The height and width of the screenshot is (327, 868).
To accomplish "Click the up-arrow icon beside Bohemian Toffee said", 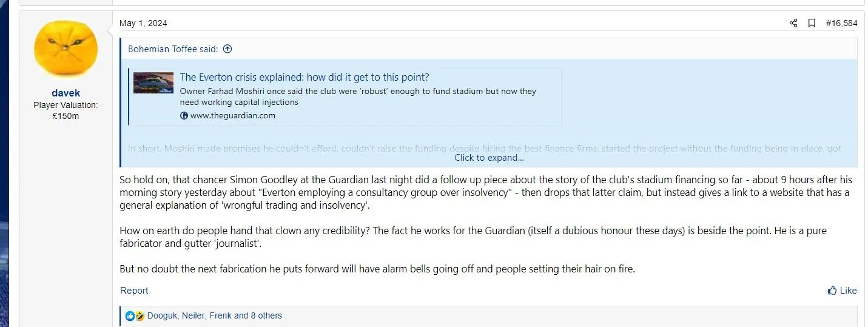I will coord(227,49).
